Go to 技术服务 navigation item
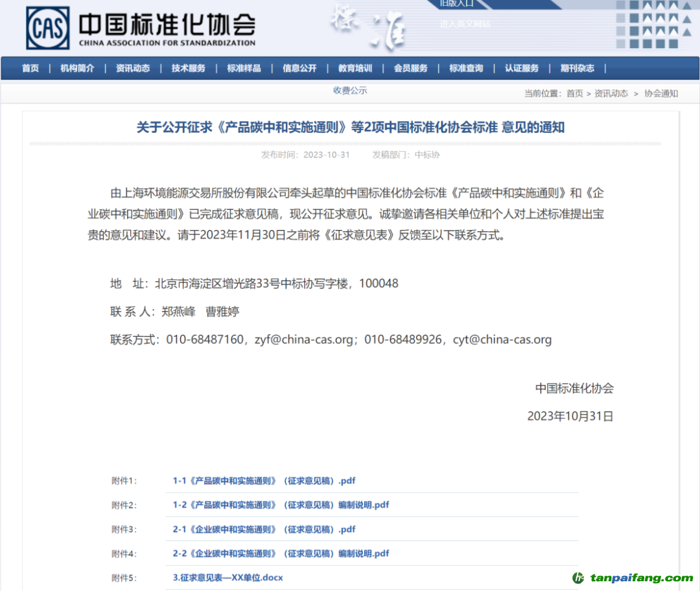The image size is (700, 591). [189, 69]
